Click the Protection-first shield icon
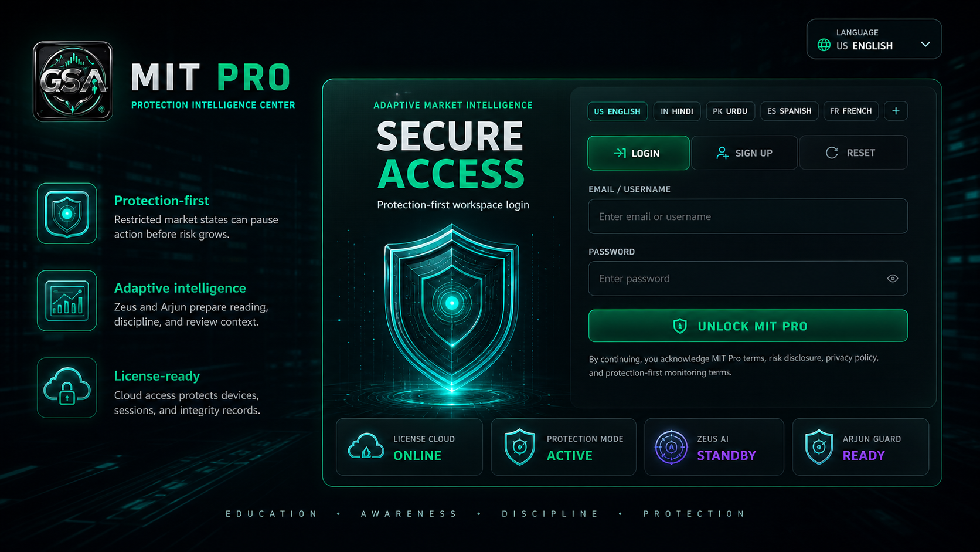 click(67, 214)
